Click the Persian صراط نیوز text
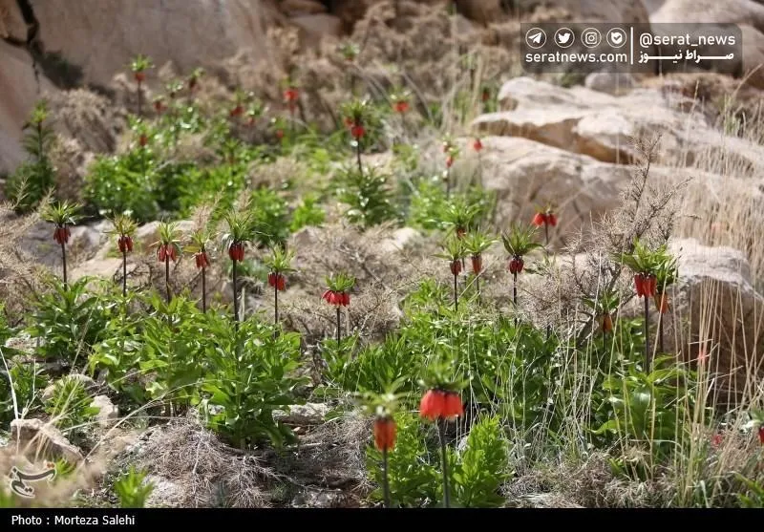The image size is (764, 532). [x=686, y=57]
